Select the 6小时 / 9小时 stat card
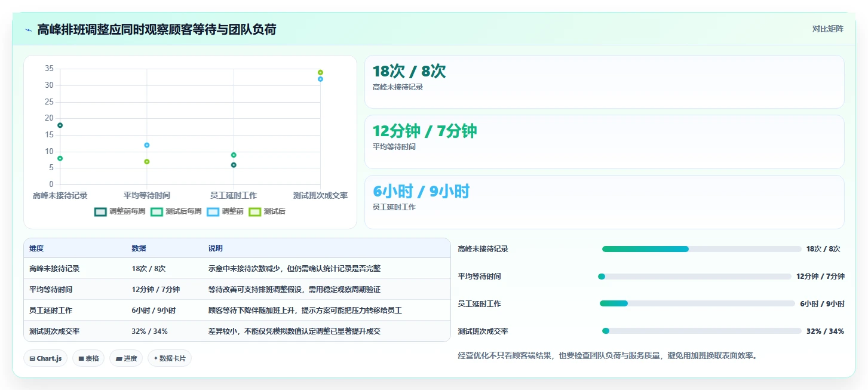This screenshot has height=390, width=868. click(x=604, y=202)
